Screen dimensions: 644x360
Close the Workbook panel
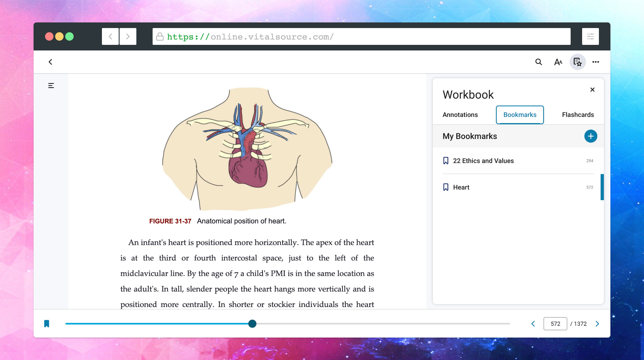[x=592, y=89]
